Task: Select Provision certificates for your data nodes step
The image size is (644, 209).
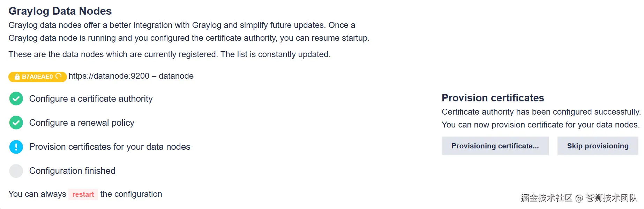Action: (110, 147)
